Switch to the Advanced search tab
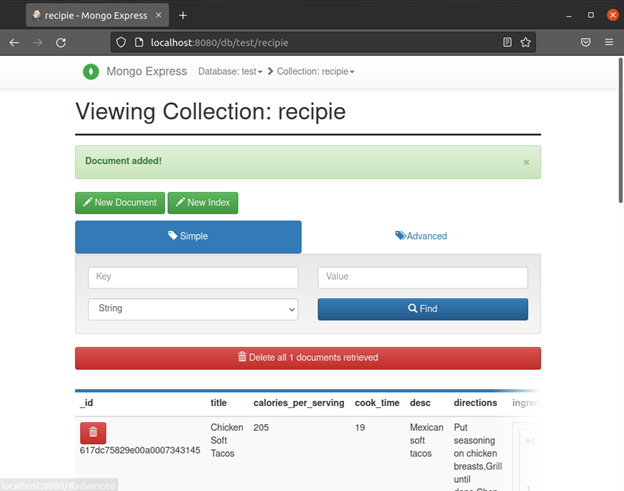Image resolution: width=624 pixels, height=491 pixels. [x=421, y=236]
